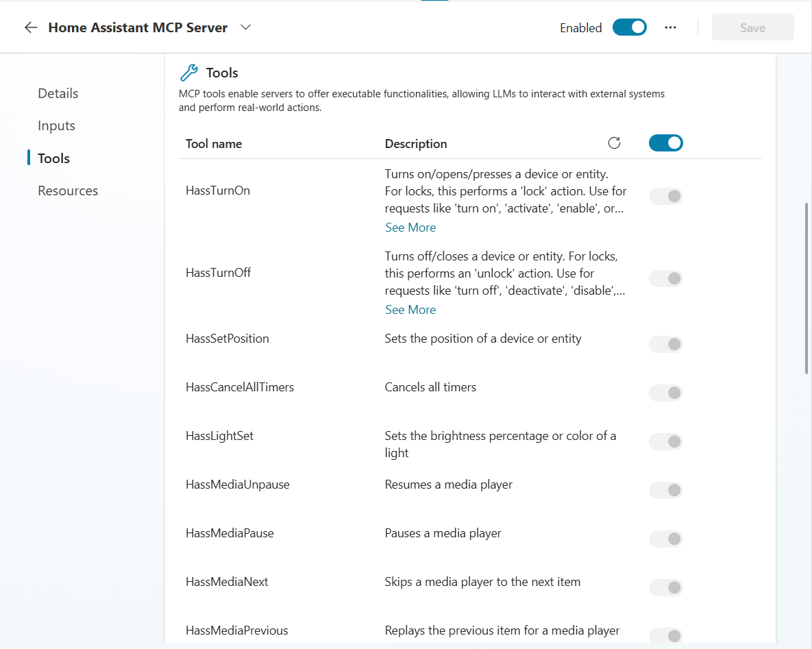Enable the HassLightSet tool toggle
Image resolution: width=812 pixels, height=649 pixels.
[665, 442]
